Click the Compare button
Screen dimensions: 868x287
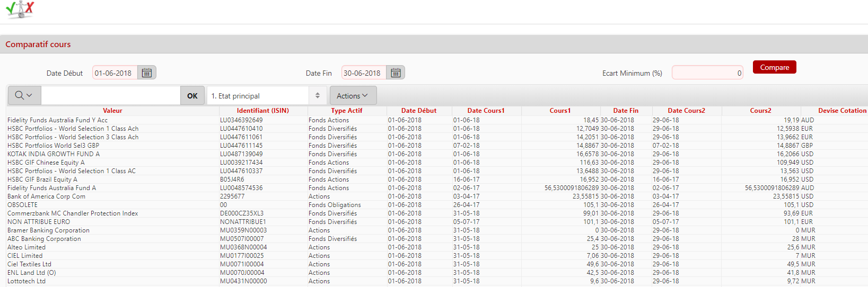pyautogui.click(x=774, y=67)
